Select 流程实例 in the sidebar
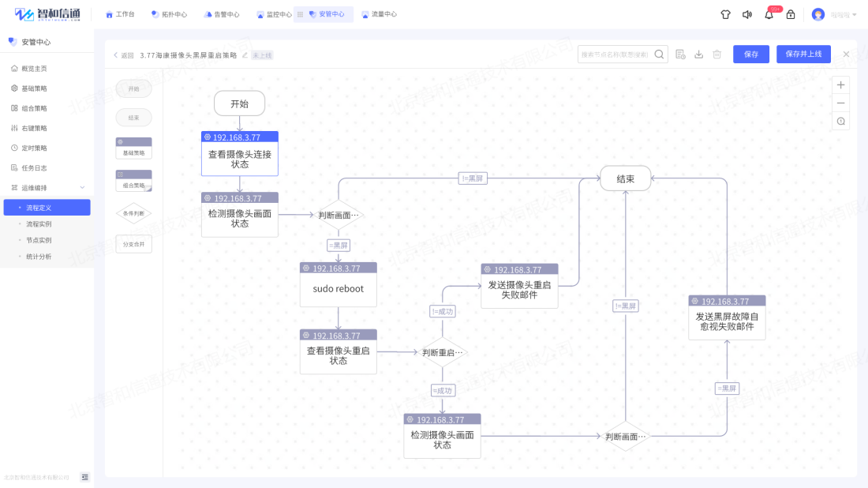This screenshot has height=488, width=868. 39,224
